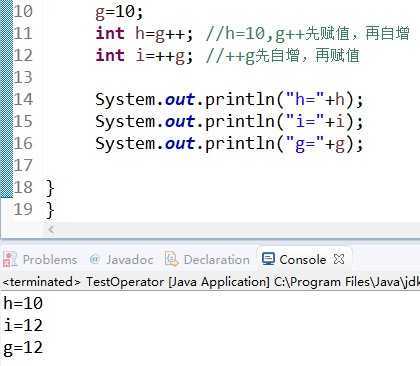This screenshot has width=420, height=366.
Task: Open the Javadoc tab
Action: 130,259
